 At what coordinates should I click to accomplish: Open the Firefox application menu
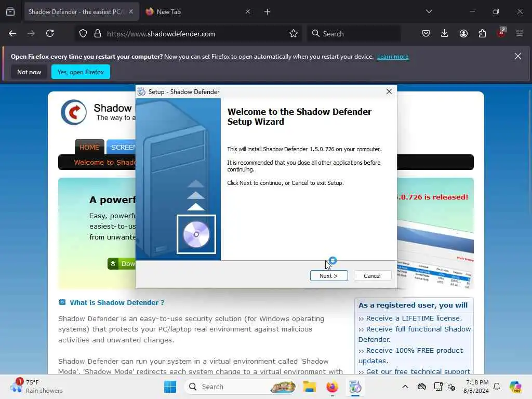coord(520,34)
